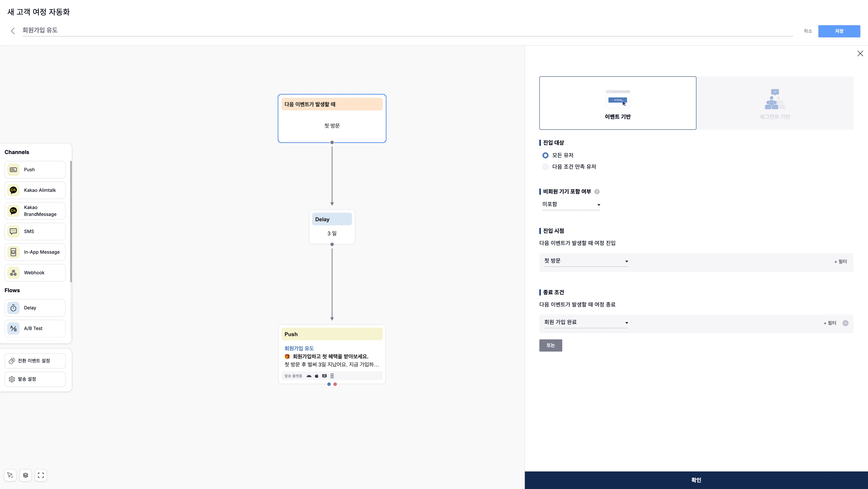Add the SMS channel block
The image size is (868, 489).
click(35, 232)
